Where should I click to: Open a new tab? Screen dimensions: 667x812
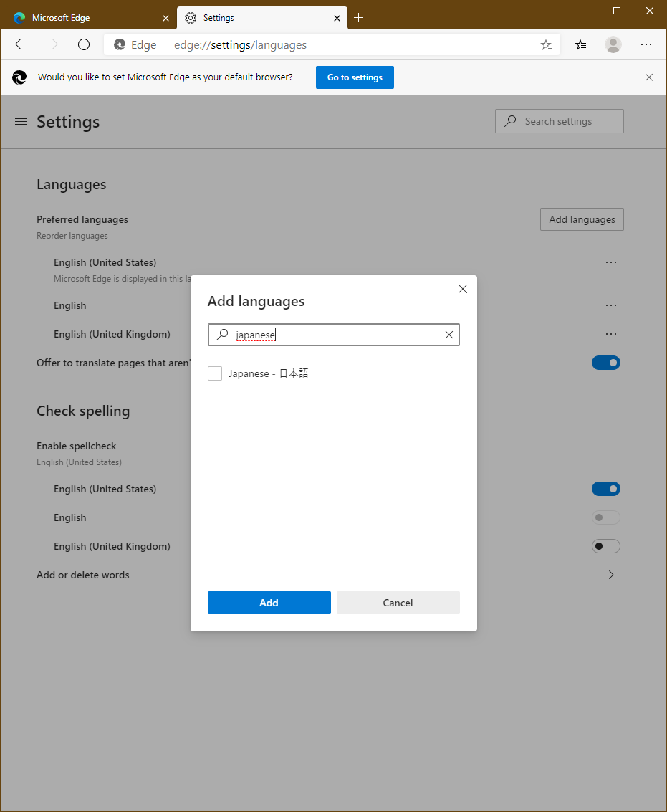[358, 18]
